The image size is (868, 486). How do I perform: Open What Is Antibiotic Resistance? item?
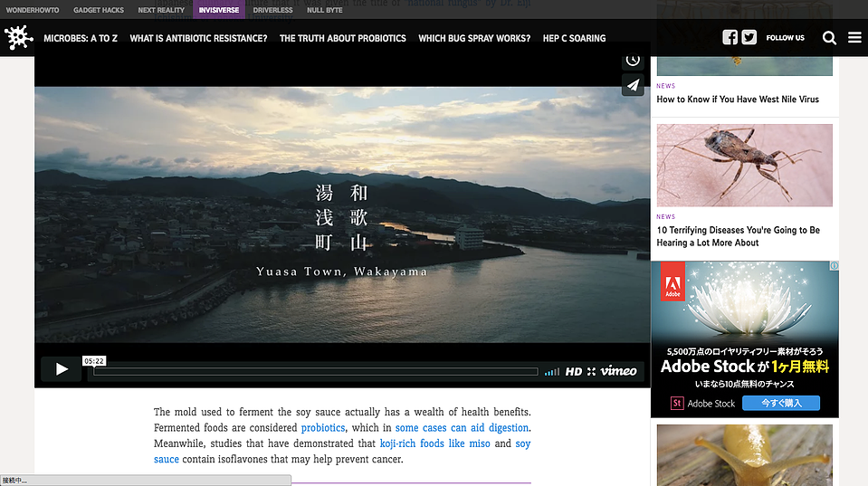tap(198, 38)
